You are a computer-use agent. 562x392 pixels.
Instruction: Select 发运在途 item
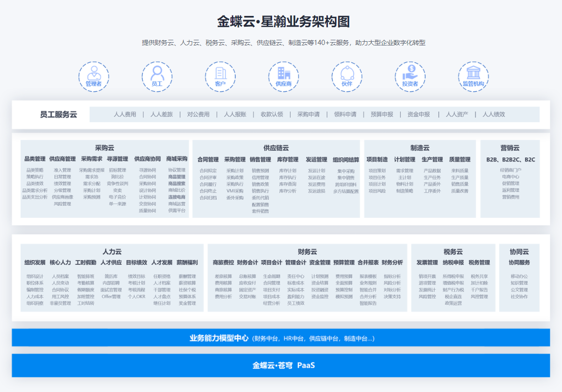[317, 178]
